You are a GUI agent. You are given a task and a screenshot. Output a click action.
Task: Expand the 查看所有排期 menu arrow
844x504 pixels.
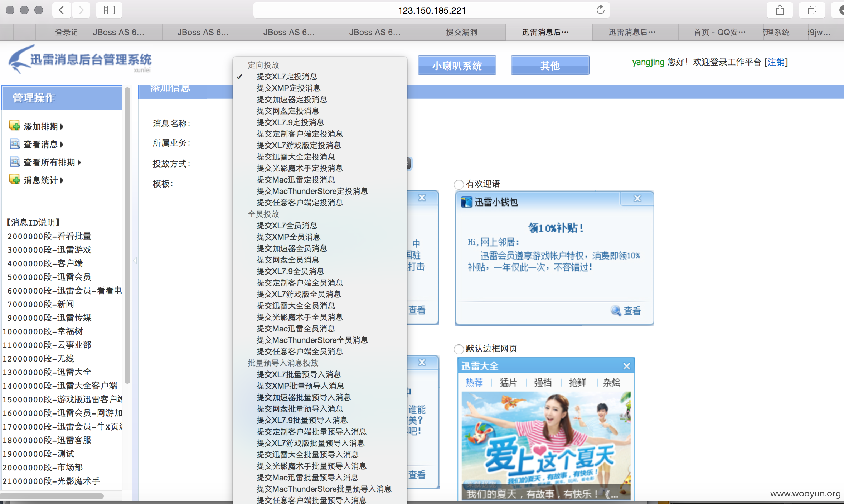click(79, 163)
